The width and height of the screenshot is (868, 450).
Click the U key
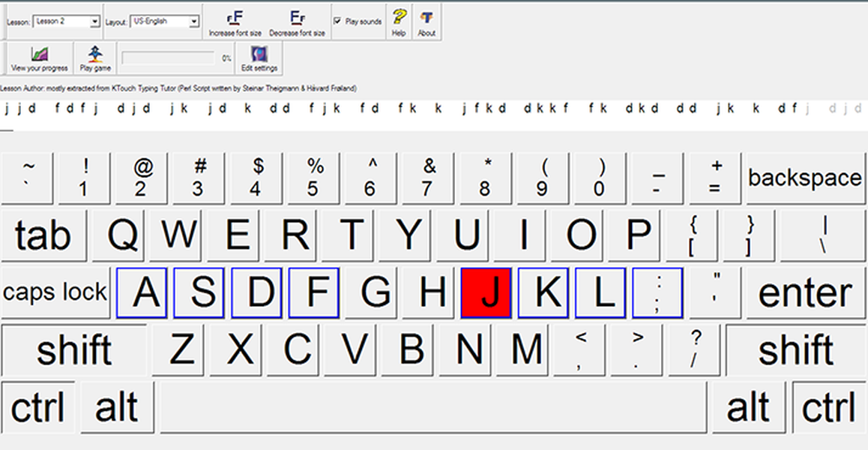point(462,235)
